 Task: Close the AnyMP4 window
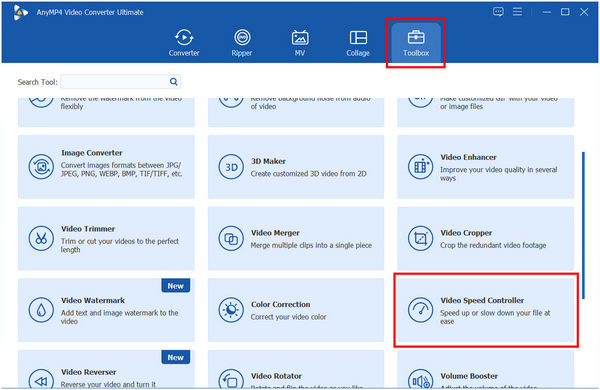tap(584, 12)
